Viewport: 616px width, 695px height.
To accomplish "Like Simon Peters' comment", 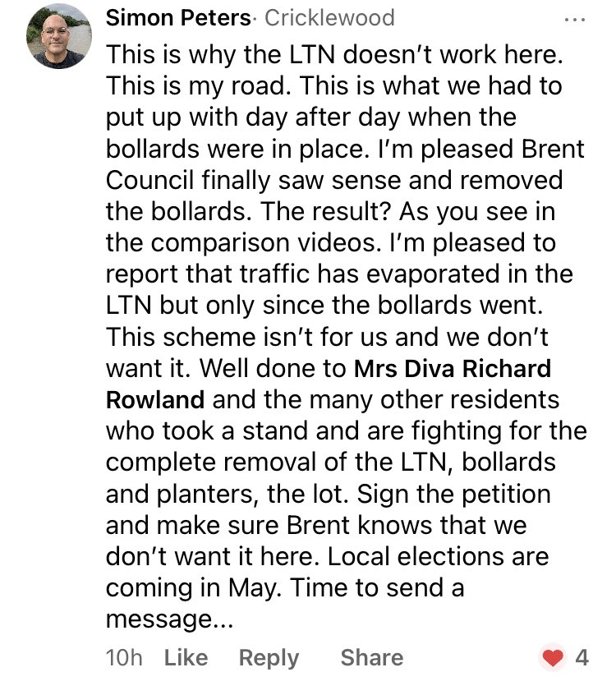I will 186,658.
